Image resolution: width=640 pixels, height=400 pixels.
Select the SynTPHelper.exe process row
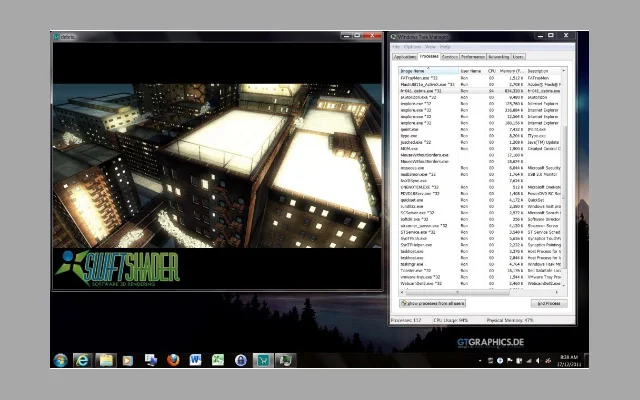480,245
